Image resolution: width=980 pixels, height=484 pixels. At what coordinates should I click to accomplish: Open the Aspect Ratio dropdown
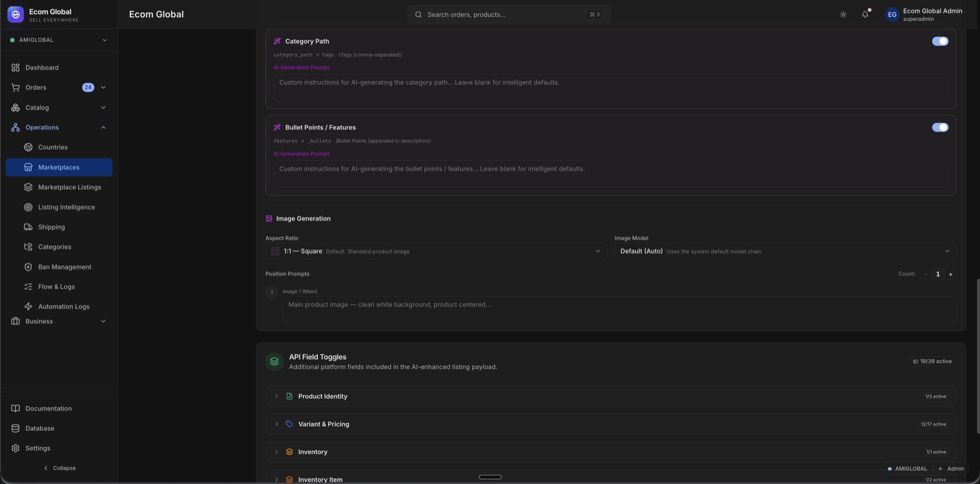coord(435,251)
